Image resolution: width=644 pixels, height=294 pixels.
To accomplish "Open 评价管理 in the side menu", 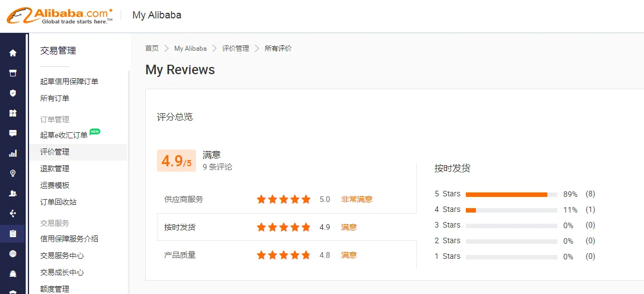I will (x=55, y=152).
